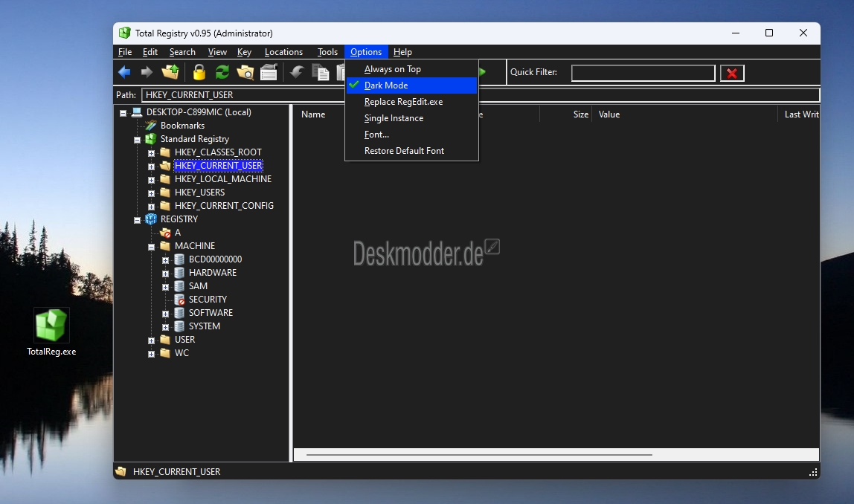
Task: Click the HARDWARE hive icon
Action: click(179, 273)
